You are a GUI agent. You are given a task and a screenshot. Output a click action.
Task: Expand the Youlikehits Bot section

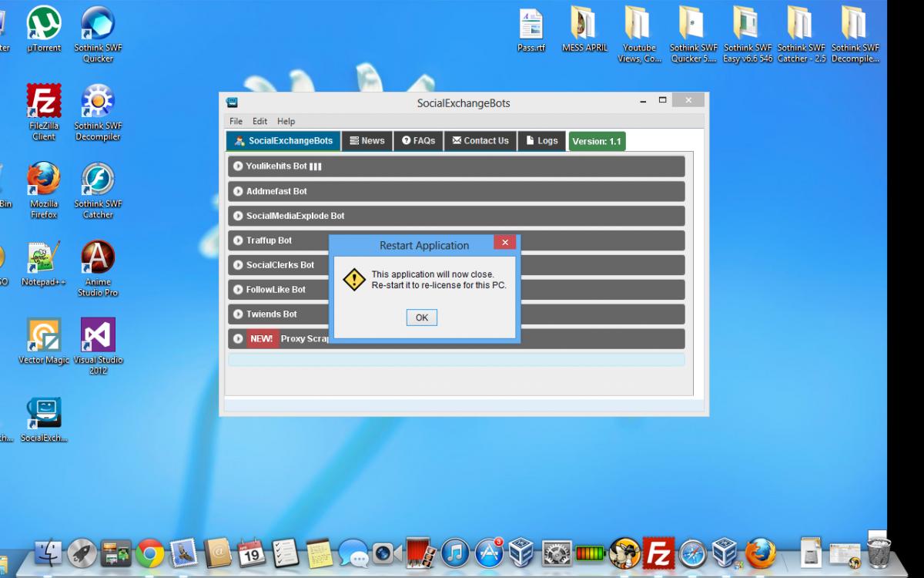click(x=456, y=166)
